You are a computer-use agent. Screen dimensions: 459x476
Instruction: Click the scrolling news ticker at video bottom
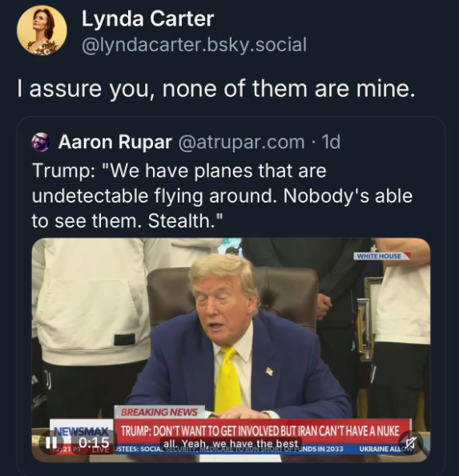coord(264,449)
